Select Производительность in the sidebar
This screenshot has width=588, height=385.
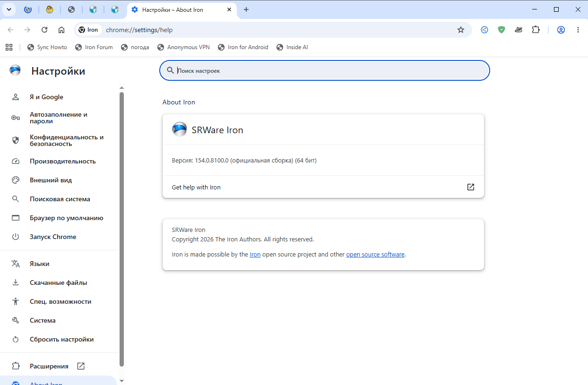tap(59, 161)
